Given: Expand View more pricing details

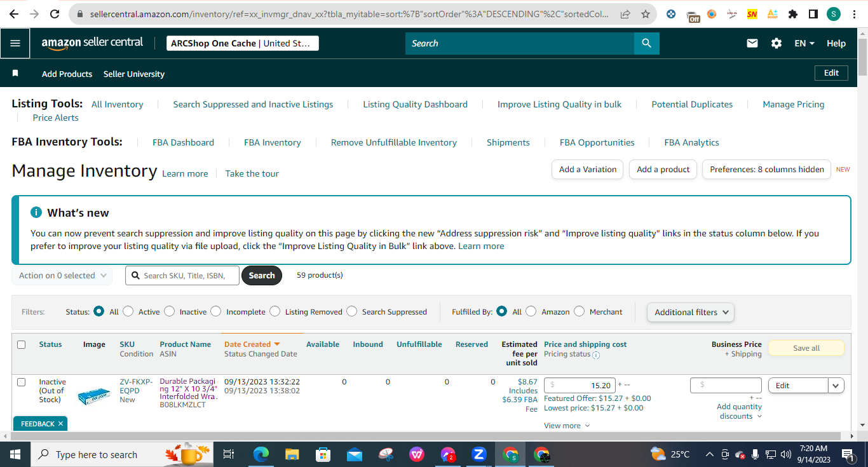Looking at the screenshot, I should [x=567, y=426].
